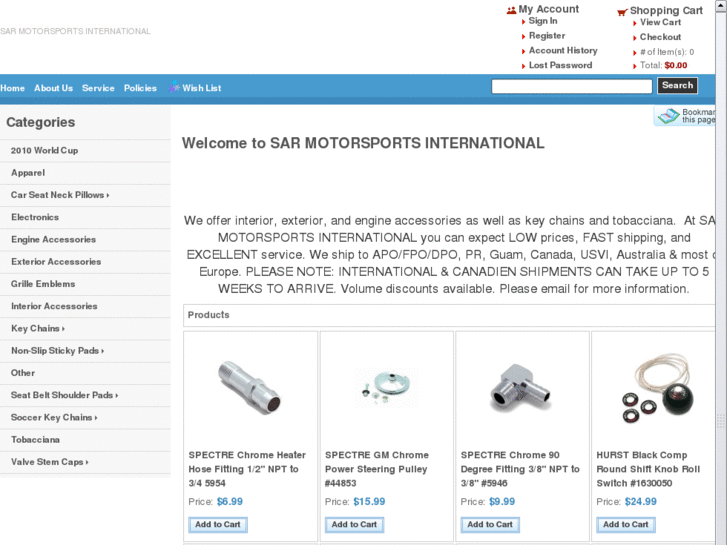The width and height of the screenshot is (727, 545).
Task: Click the Shopping Cart heading
Action: [x=666, y=10]
